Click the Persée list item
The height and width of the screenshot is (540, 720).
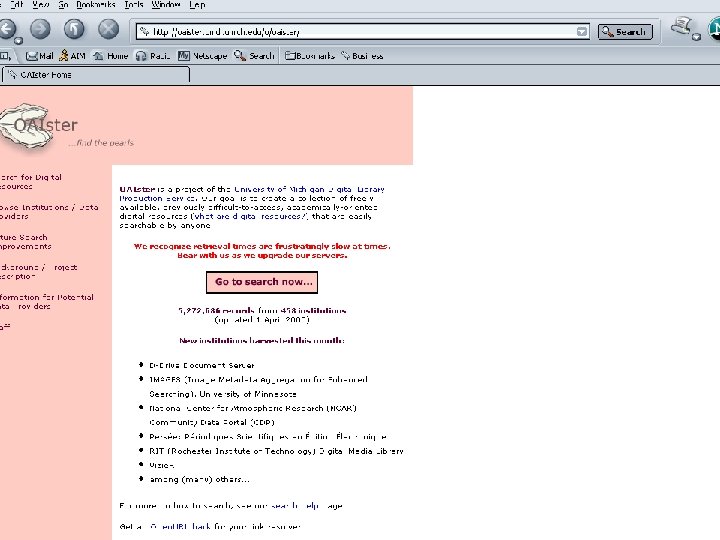click(268, 437)
